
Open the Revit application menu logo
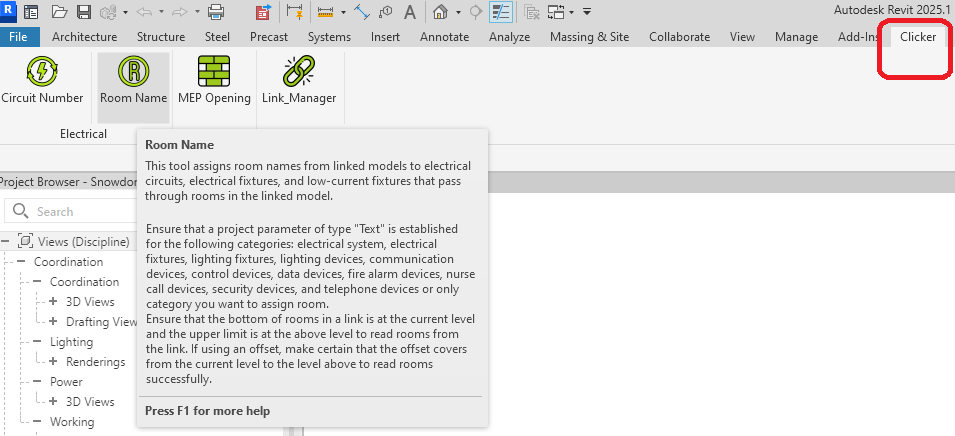point(7,10)
